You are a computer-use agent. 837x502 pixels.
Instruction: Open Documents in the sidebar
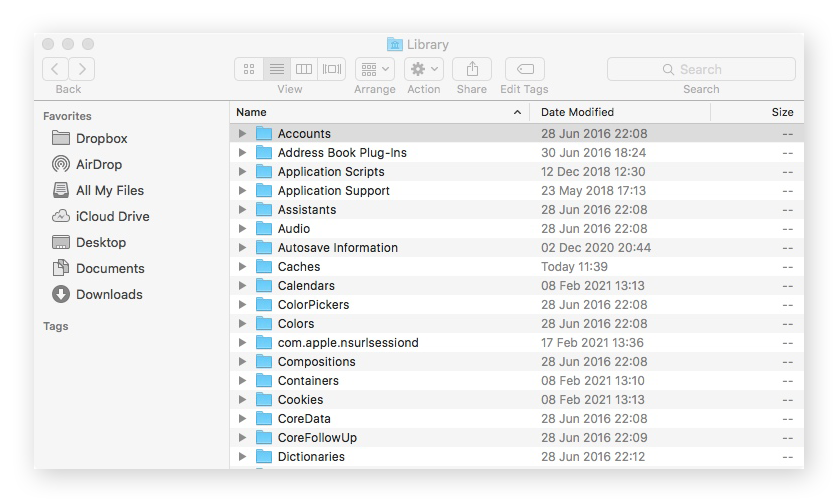(x=98, y=268)
